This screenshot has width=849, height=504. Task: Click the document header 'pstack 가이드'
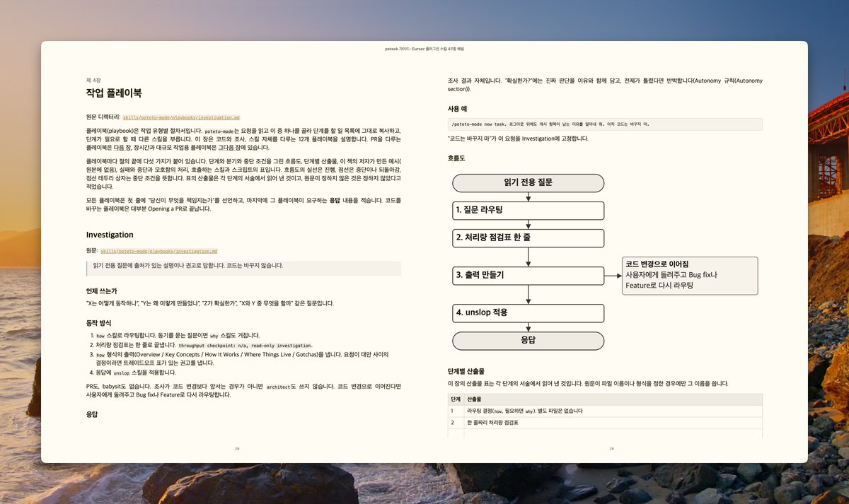point(424,49)
